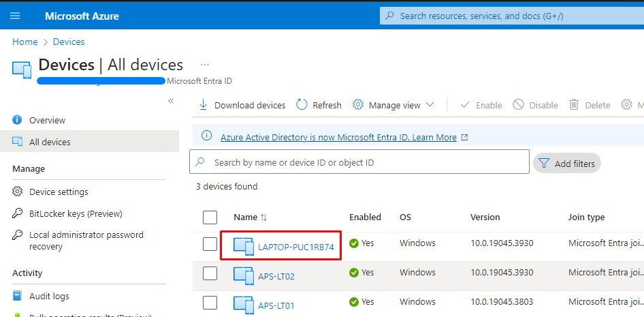Screen dimensions: 644x317
Task: Open Local administrator password recovery item
Action: [x=86, y=241]
